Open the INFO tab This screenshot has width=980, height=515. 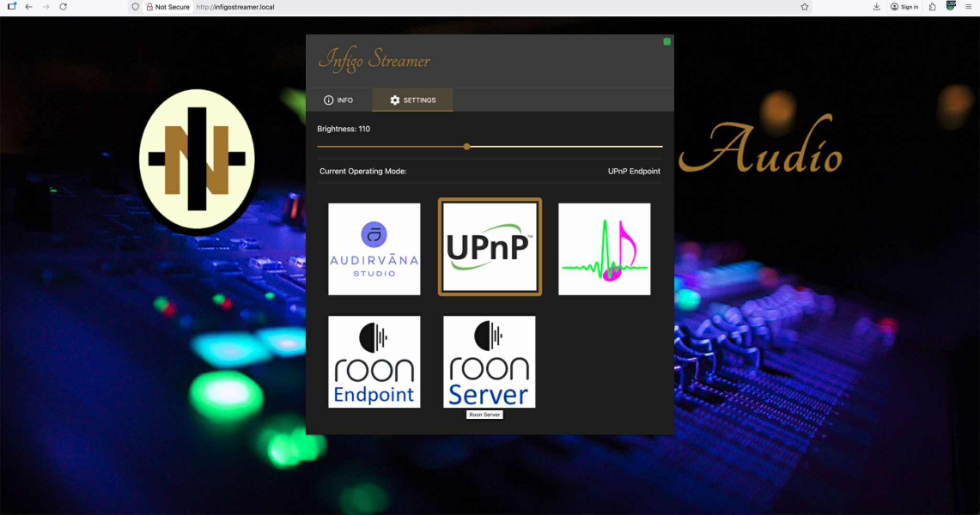coord(338,100)
